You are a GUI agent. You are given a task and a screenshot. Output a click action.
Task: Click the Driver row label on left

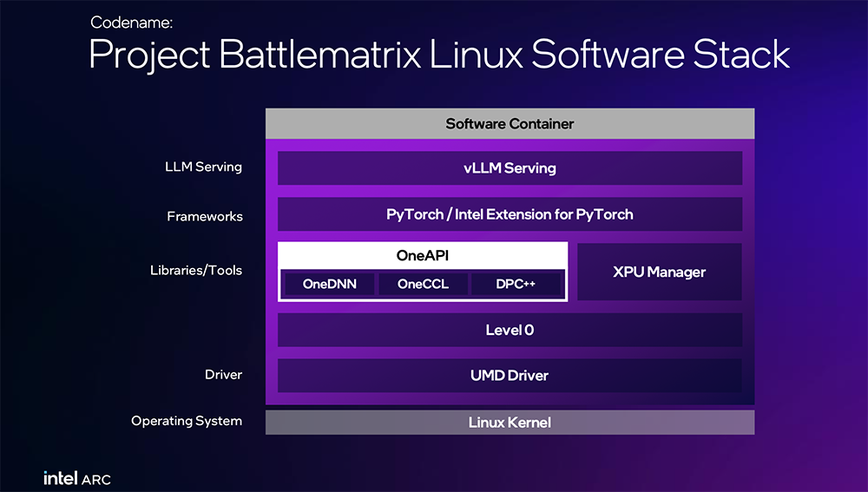pyautogui.click(x=223, y=375)
